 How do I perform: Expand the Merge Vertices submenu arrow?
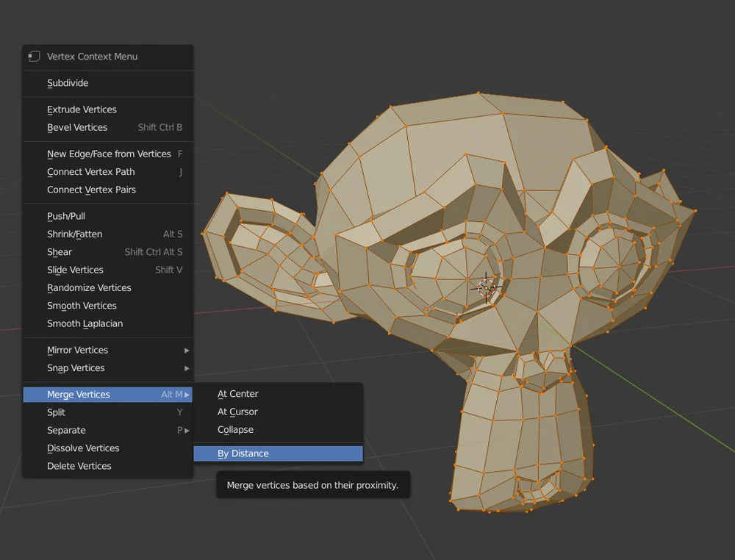point(187,395)
